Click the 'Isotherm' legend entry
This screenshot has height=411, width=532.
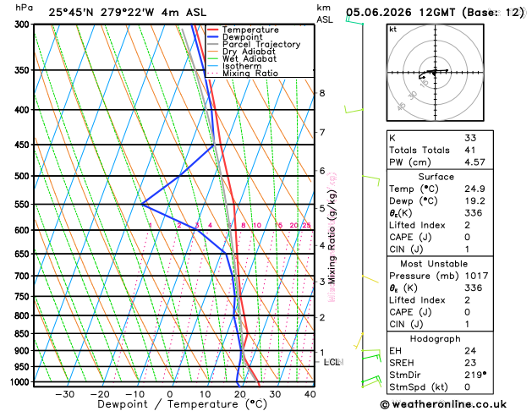[x=242, y=66]
